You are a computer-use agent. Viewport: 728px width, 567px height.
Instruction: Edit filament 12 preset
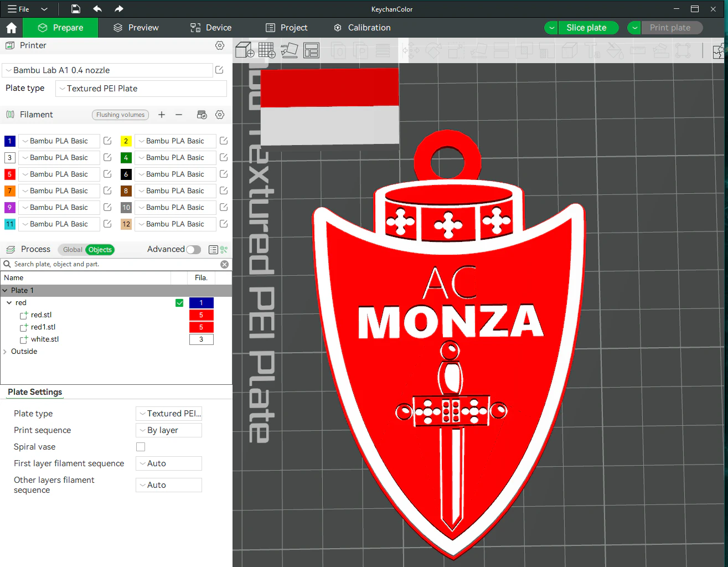[224, 224]
